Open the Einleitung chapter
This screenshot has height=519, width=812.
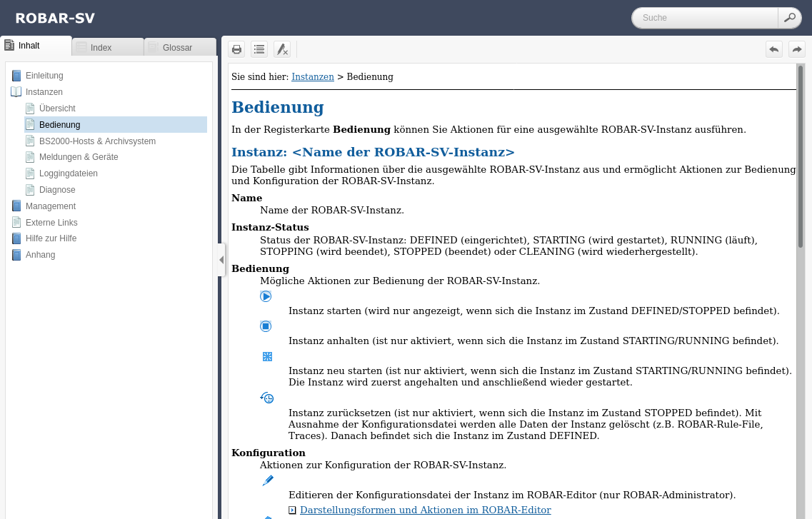coord(44,76)
